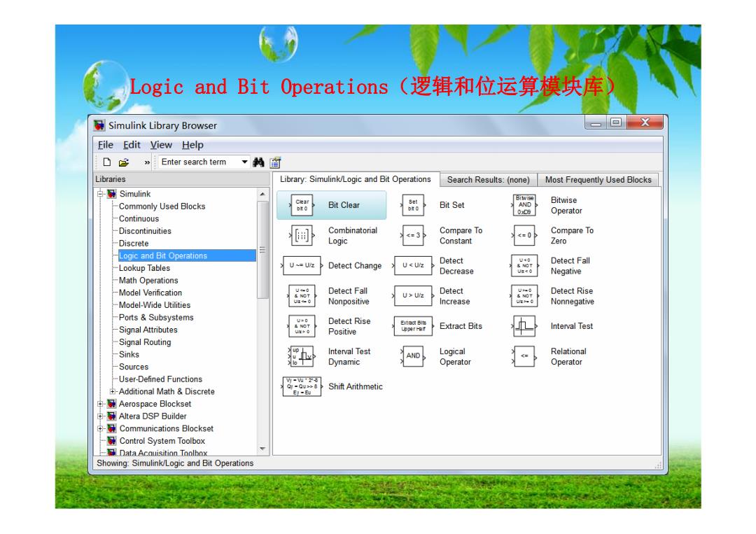Image resolution: width=756 pixels, height=534 pixels.
Task: Select the Bit Set block icon
Action: 413,205
